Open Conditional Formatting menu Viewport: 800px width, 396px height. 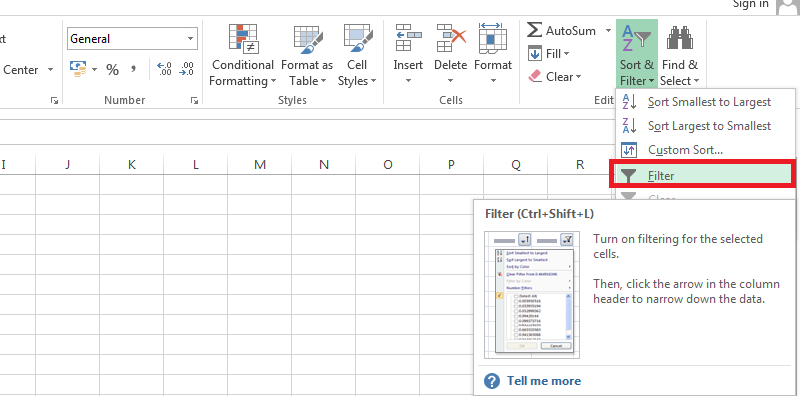point(242,55)
